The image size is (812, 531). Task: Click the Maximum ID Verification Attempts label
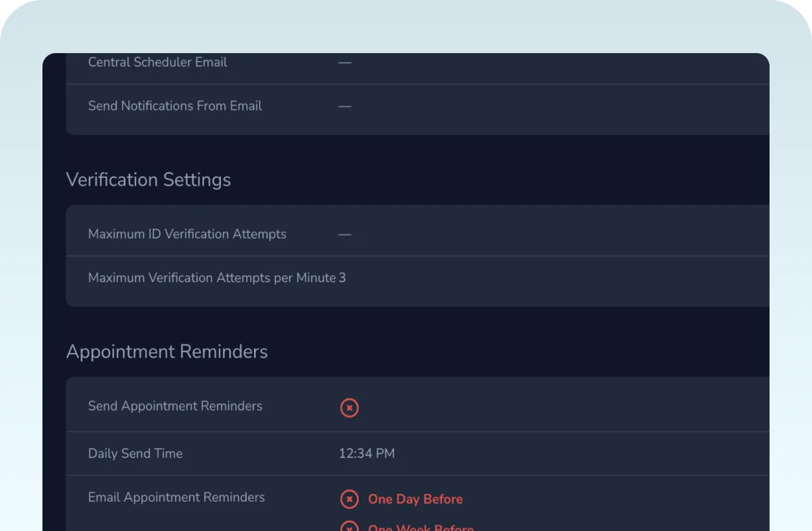[187, 234]
